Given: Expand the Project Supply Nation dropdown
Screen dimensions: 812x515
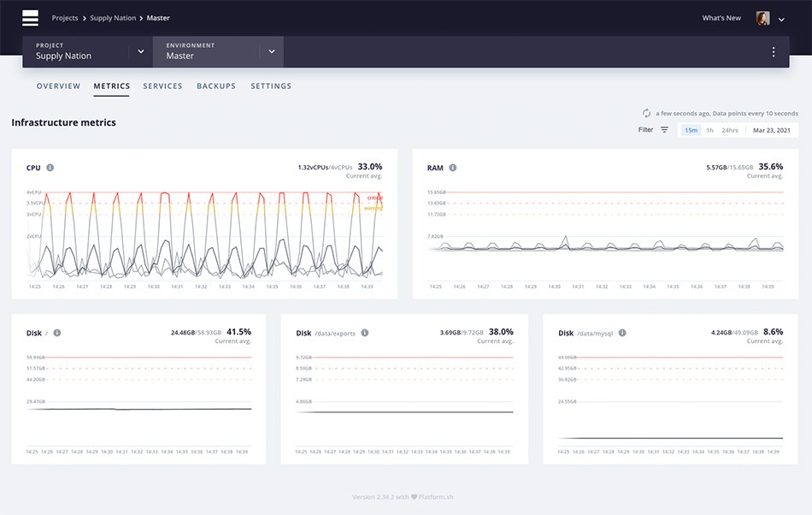Looking at the screenshot, I should (141, 51).
